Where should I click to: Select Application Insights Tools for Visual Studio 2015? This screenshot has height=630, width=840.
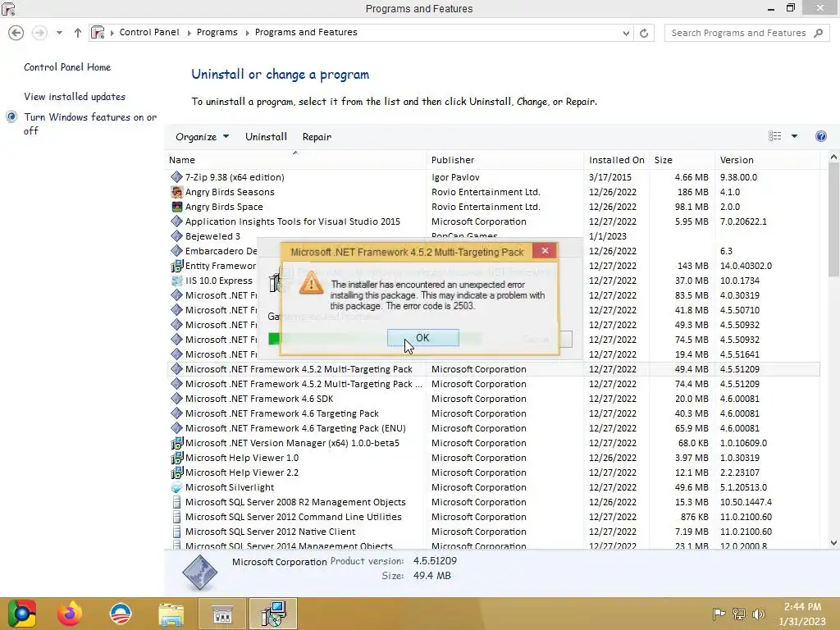(293, 221)
